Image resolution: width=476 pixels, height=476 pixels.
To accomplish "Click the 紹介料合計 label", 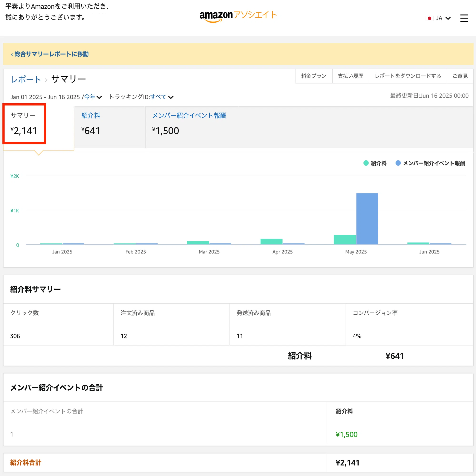I will coord(26,462).
